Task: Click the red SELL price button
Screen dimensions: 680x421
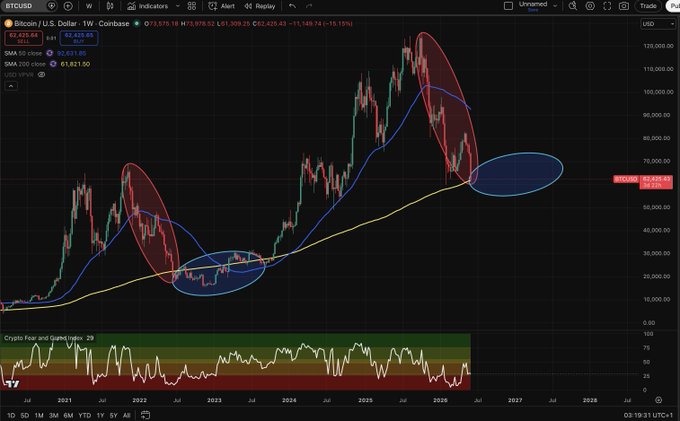Action: (x=24, y=38)
